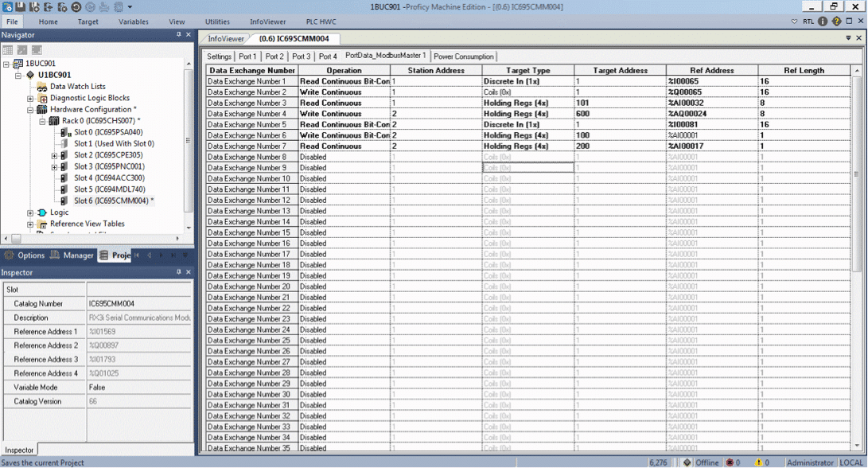Click Ref Address cell %Q00065

[x=712, y=92]
